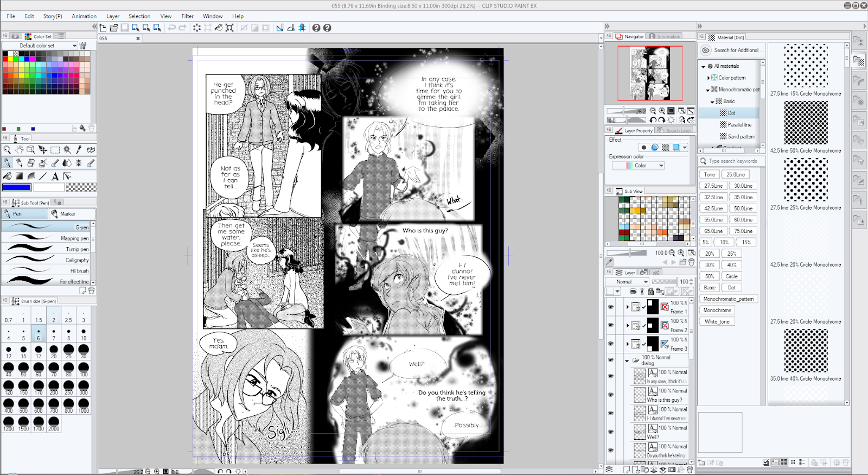868x475 pixels.
Task: Click the Redo arrow in command bar
Action: [x=182, y=28]
